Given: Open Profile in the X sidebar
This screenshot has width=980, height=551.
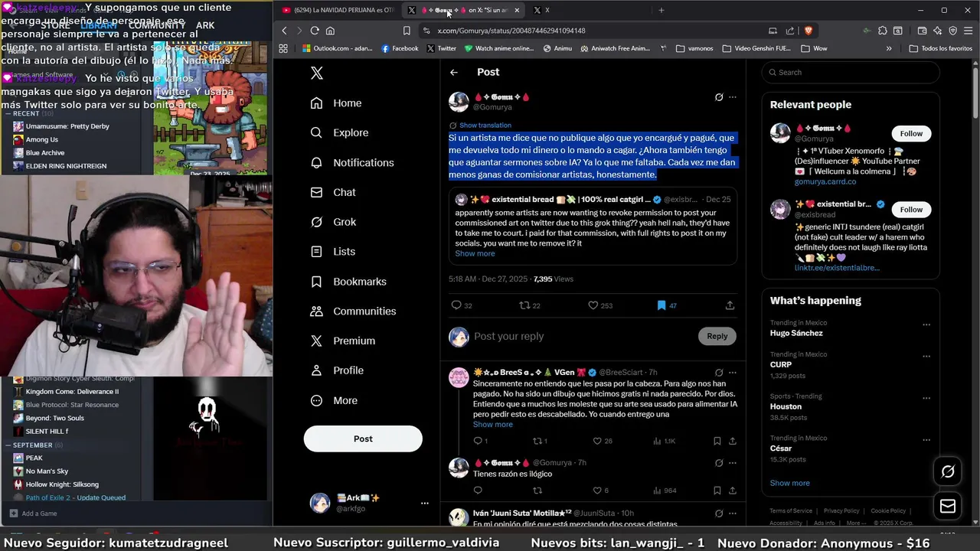Looking at the screenshot, I should (337, 370).
